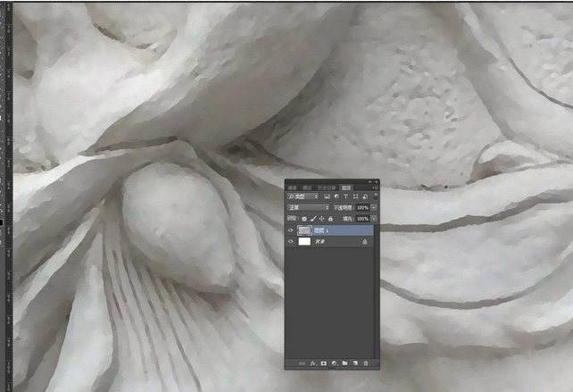This screenshot has height=392, width=573.
Task: Click the layer style fx icon
Action: [x=311, y=363]
